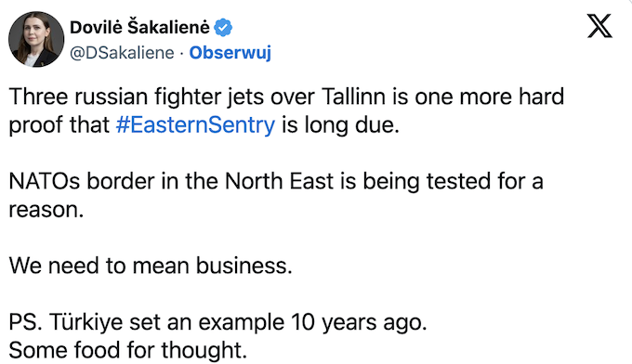Visit the @DSakaliene handle link
This screenshot has width=632, height=364.
coord(122,53)
